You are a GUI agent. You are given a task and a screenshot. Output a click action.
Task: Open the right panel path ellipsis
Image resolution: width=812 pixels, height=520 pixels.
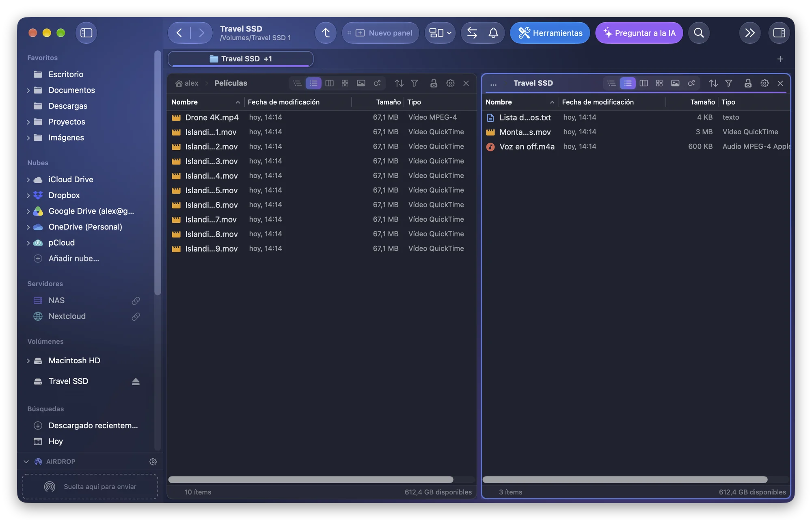(493, 84)
